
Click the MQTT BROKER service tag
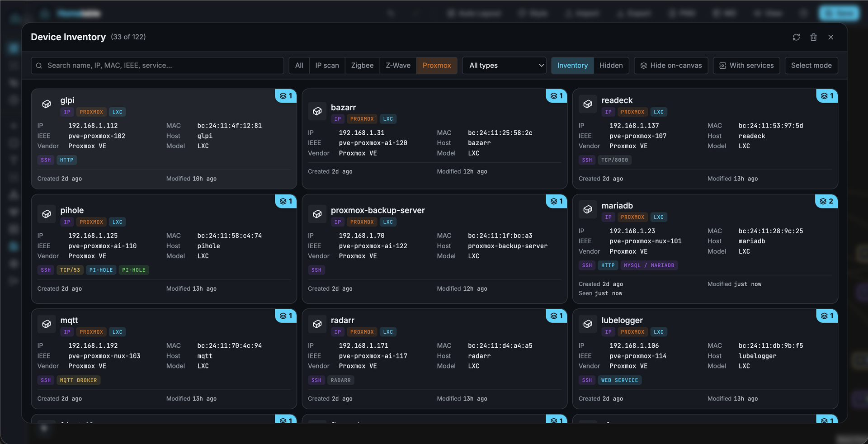(79, 380)
